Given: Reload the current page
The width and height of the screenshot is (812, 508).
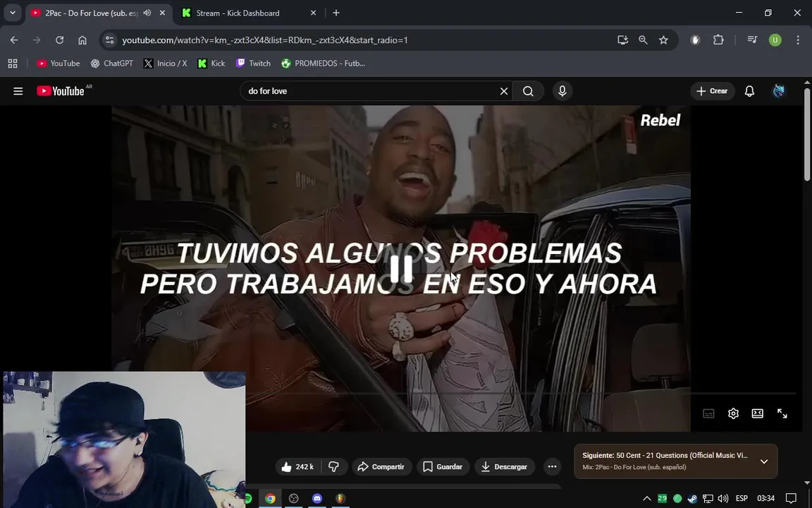Looking at the screenshot, I should pos(59,40).
